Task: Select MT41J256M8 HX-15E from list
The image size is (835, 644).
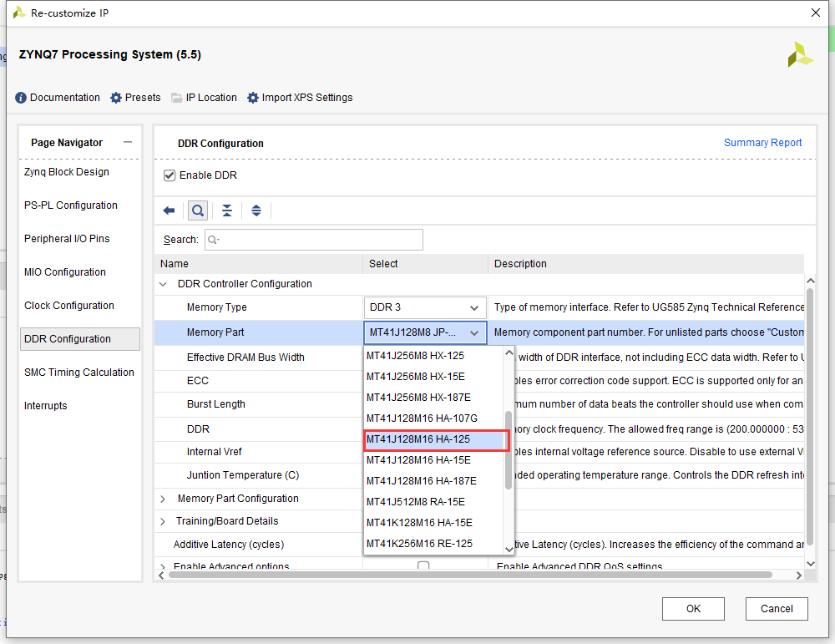Action: pyautogui.click(x=434, y=377)
